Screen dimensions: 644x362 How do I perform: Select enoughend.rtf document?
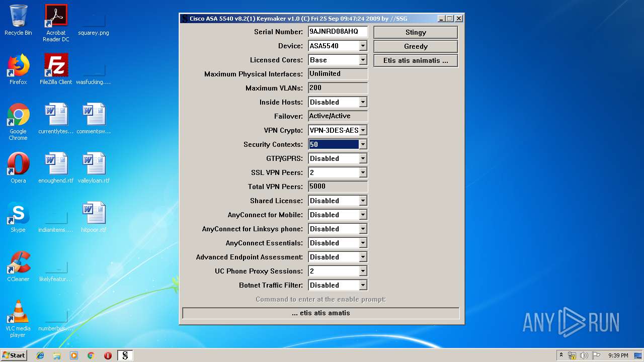click(x=56, y=168)
